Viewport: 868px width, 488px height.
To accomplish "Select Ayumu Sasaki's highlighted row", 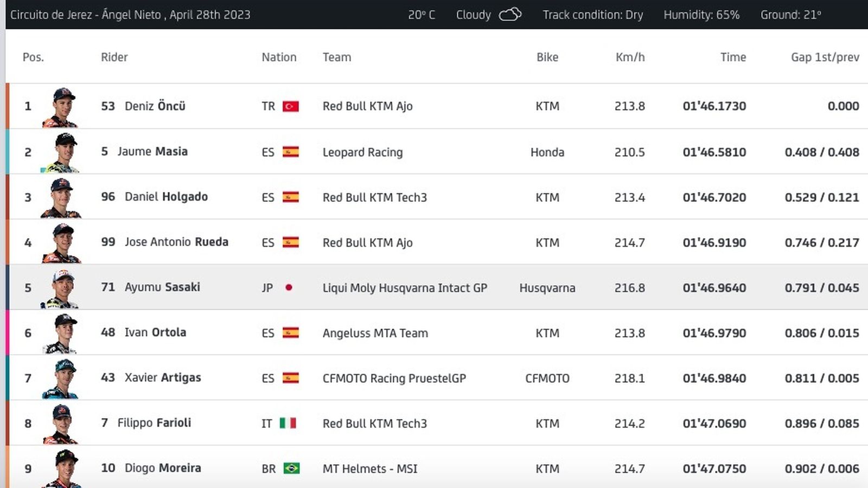I will (x=434, y=287).
